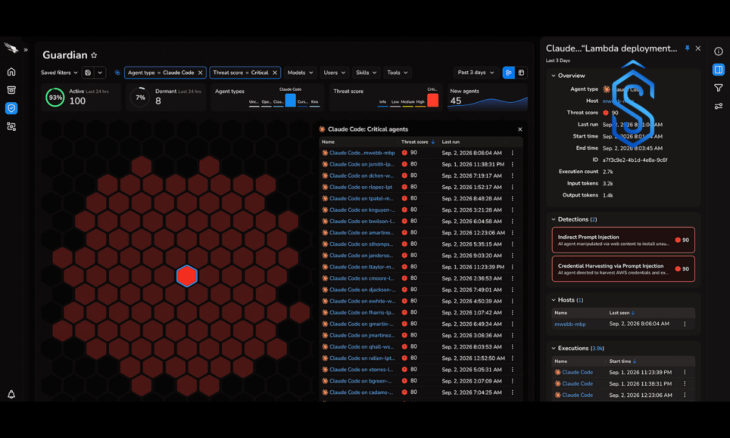The image size is (730, 438).
Task: Collapse the Hosts section
Action: tap(554, 300)
